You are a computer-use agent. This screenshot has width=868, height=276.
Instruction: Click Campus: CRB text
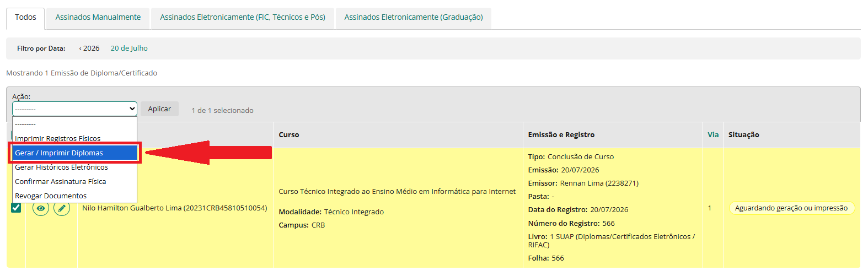(302, 225)
